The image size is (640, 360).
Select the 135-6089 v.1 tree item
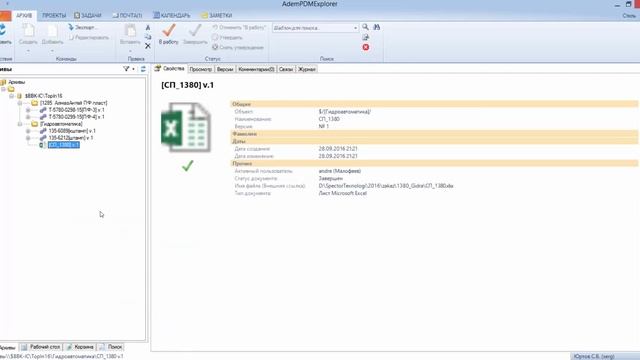(x=72, y=131)
